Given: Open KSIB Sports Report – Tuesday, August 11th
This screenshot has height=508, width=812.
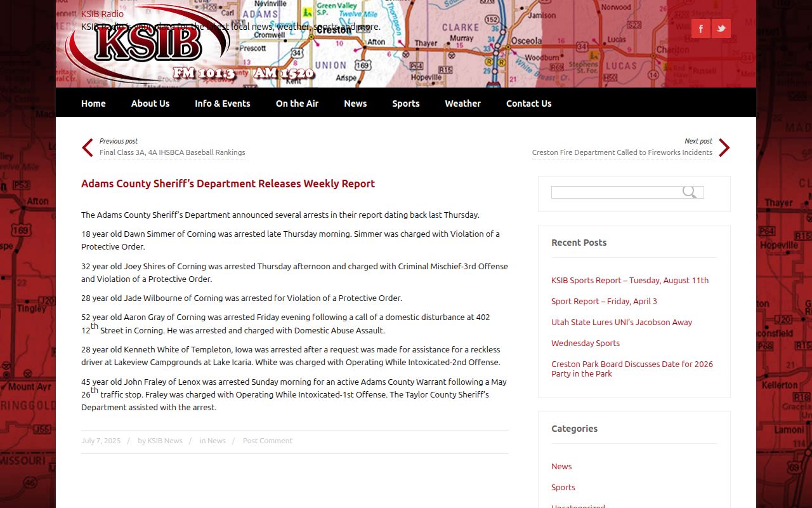Looking at the screenshot, I should (630, 280).
